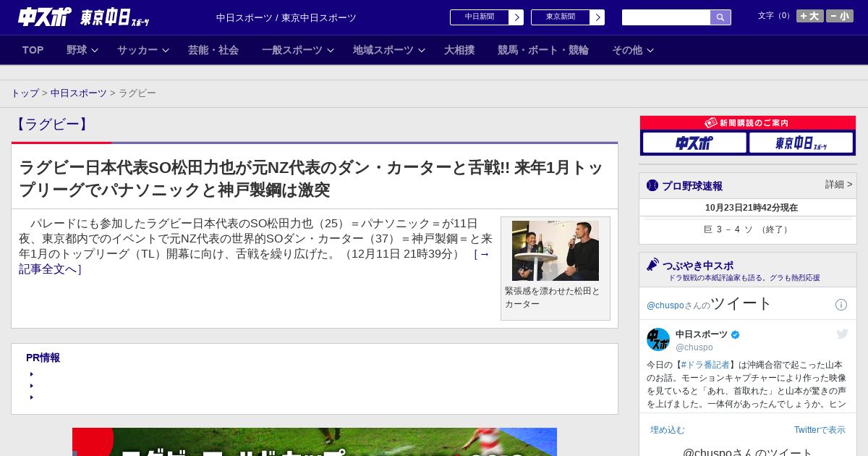Open 芸能・社会 section
Viewport: 868px width, 456px height.
coord(213,50)
